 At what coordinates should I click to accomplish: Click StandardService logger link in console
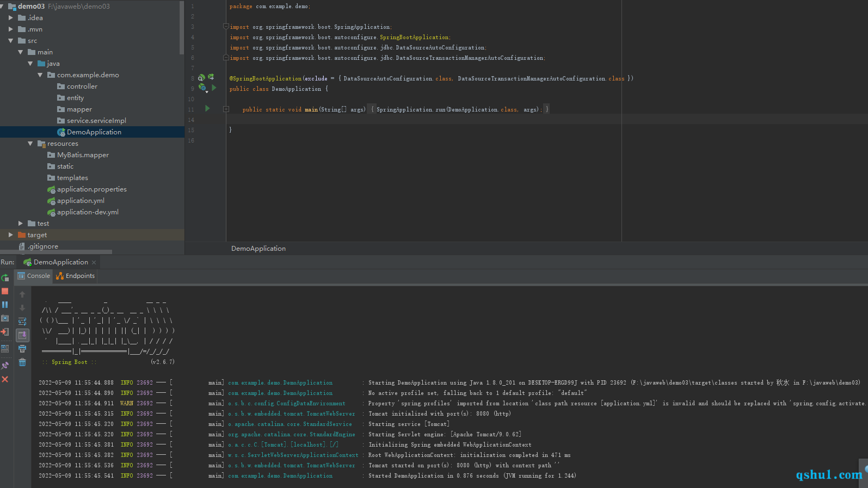click(290, 424)
